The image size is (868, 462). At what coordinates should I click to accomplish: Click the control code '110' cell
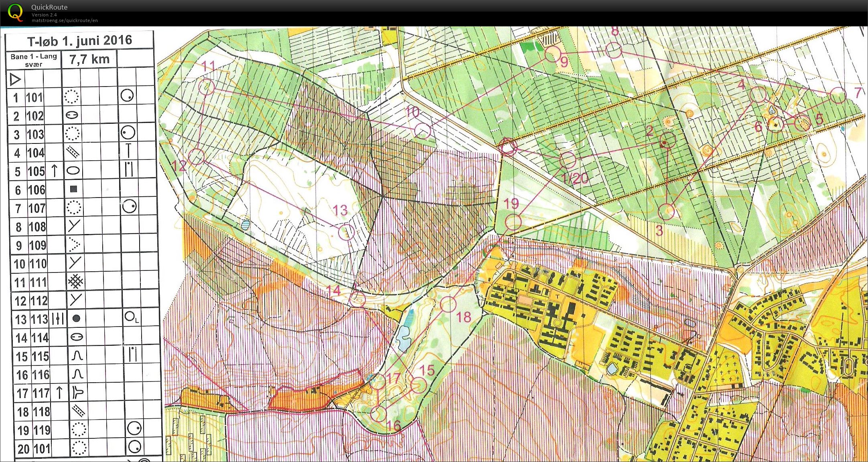[x=38, y=264]
